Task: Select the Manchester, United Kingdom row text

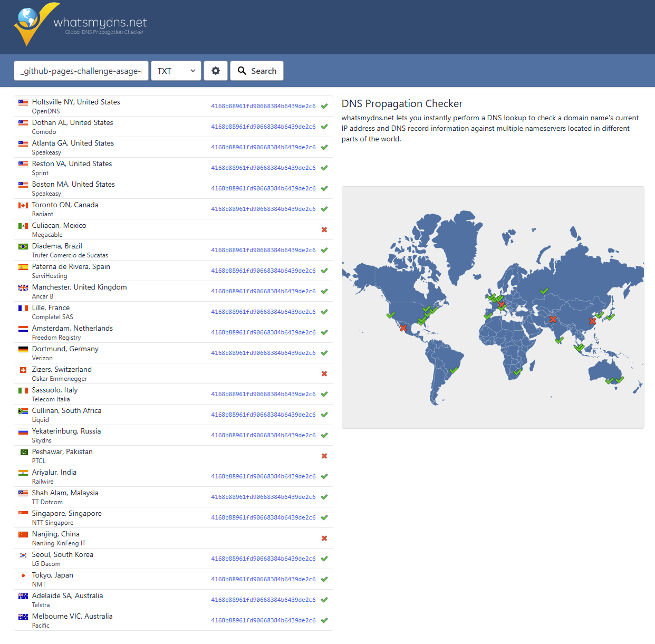Action: click(79, 287)
